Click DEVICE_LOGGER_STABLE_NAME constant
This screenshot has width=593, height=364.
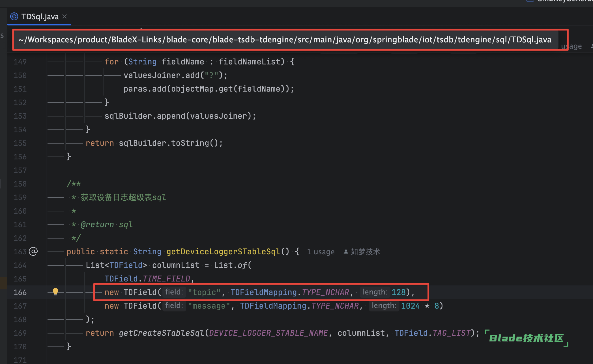click(x=268, y=333)
